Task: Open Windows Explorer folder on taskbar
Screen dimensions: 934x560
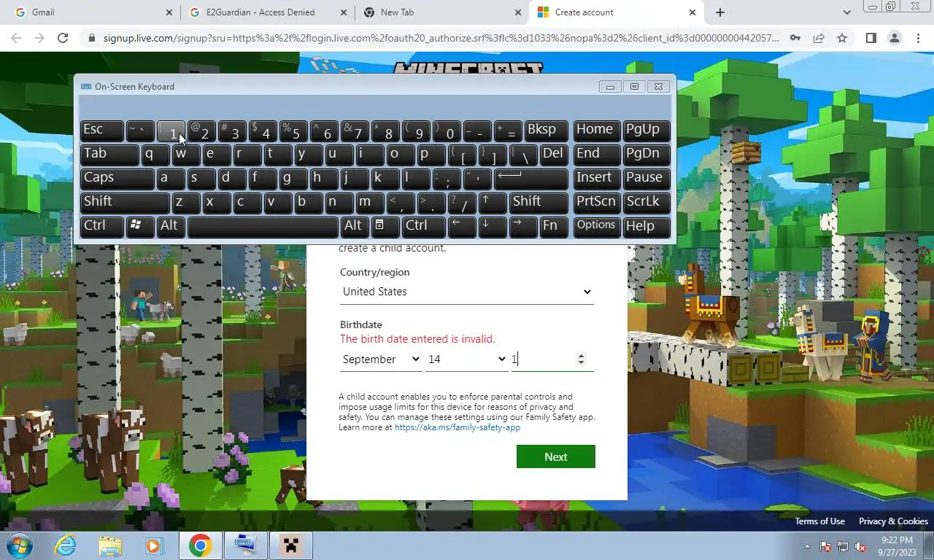Action: pyautogui.click(x=110, y=545)
